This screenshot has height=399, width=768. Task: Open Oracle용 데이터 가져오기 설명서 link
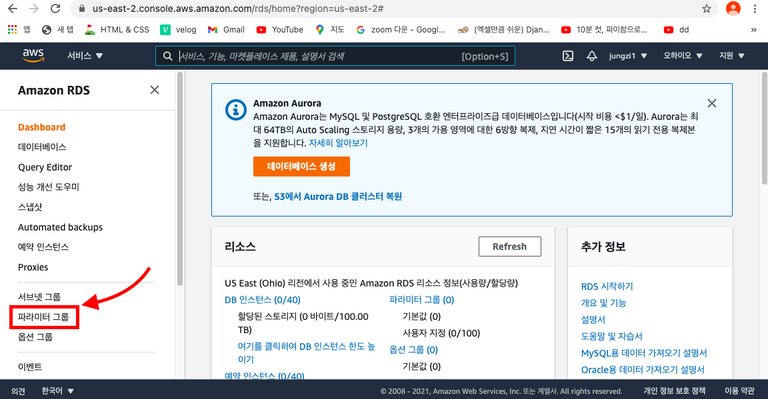click(x=643, y=370)
